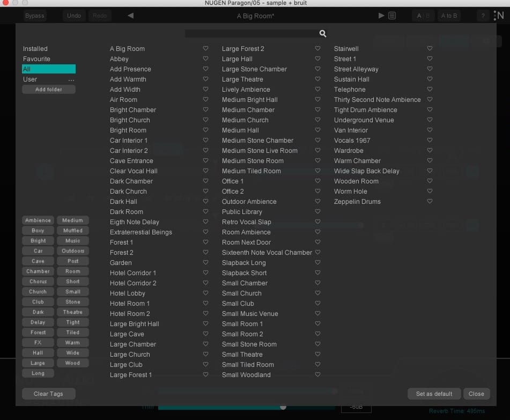Viewport: 510px width, 420px height.
Task: Enable the Wood tag filter
Action: coord(73,363)
